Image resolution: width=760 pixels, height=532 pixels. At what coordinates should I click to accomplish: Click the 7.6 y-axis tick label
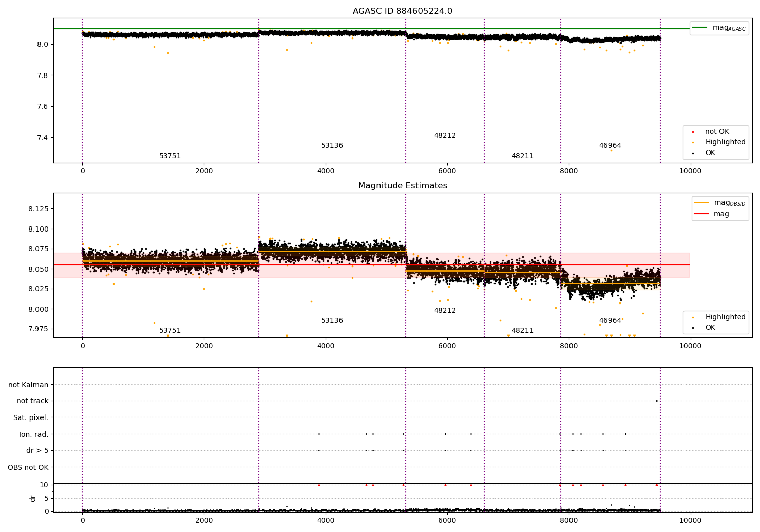click(43, 107)
